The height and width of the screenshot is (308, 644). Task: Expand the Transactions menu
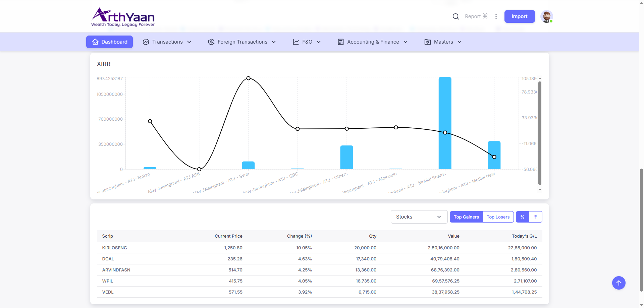tap(167, 42)
